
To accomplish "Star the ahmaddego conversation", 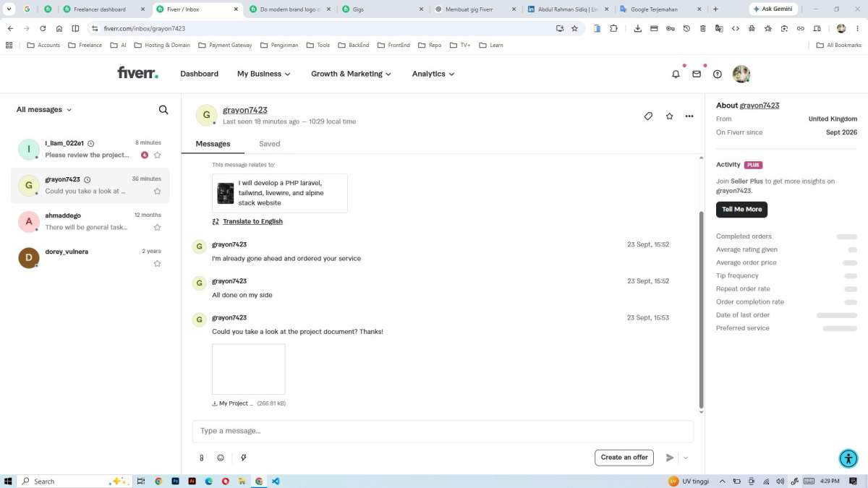I will pyautogui.click(x=157, y=227).
